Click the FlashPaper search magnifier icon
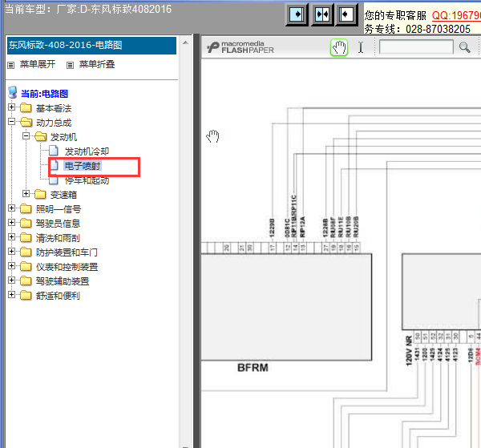The width and height of the screenshot is (481, 448). [464, 47]
